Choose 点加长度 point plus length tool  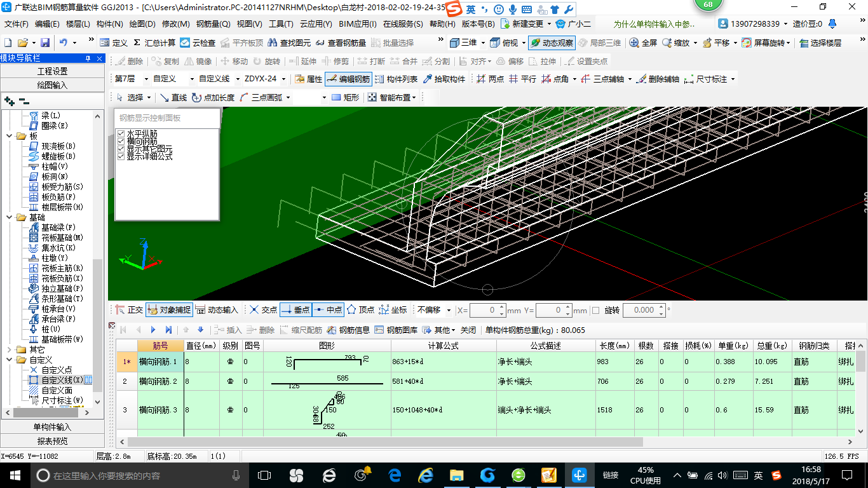click(x=213, y=97)
